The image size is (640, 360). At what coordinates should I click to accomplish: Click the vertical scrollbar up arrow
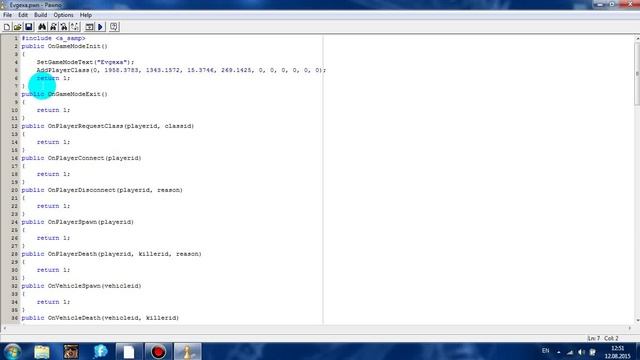637,38
